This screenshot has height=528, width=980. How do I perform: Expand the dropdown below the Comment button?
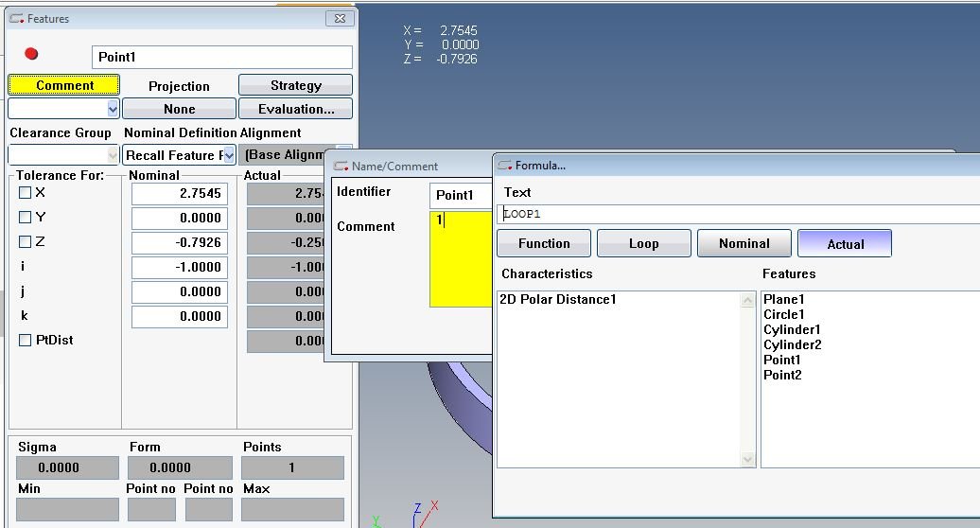click(x=113, y=109)
